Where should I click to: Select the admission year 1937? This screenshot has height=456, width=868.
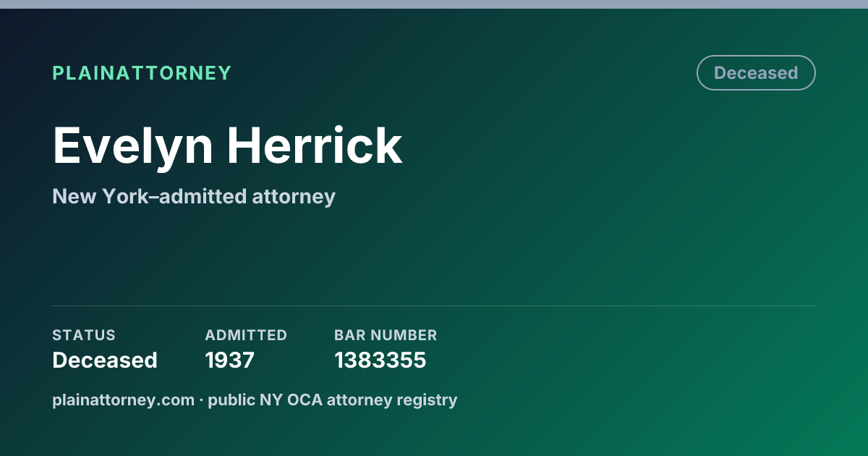(230, 360)
